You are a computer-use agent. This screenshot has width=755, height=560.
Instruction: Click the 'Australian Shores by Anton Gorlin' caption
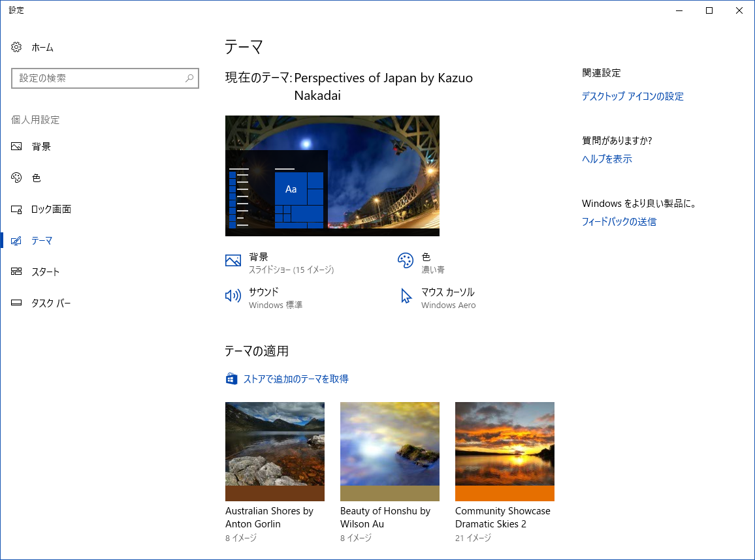pos(269,517)
